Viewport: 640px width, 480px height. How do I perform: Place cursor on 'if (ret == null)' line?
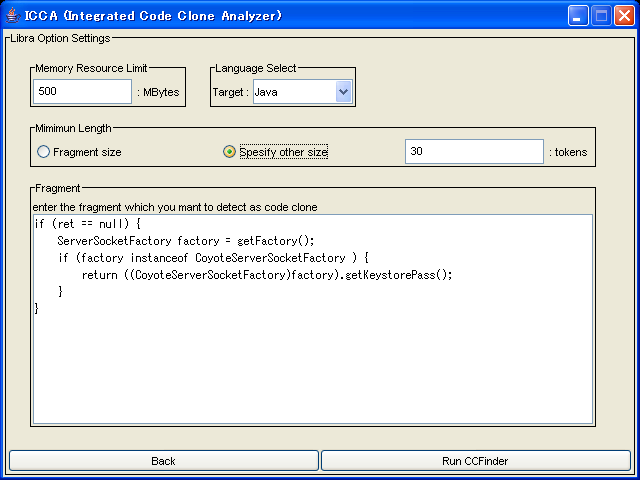click(88, 224)
